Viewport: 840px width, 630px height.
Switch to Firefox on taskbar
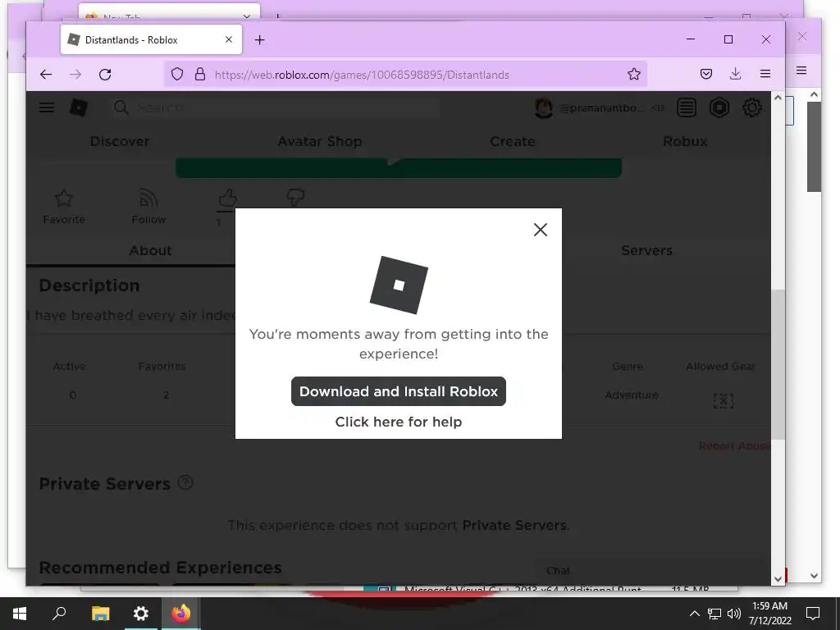181,614
